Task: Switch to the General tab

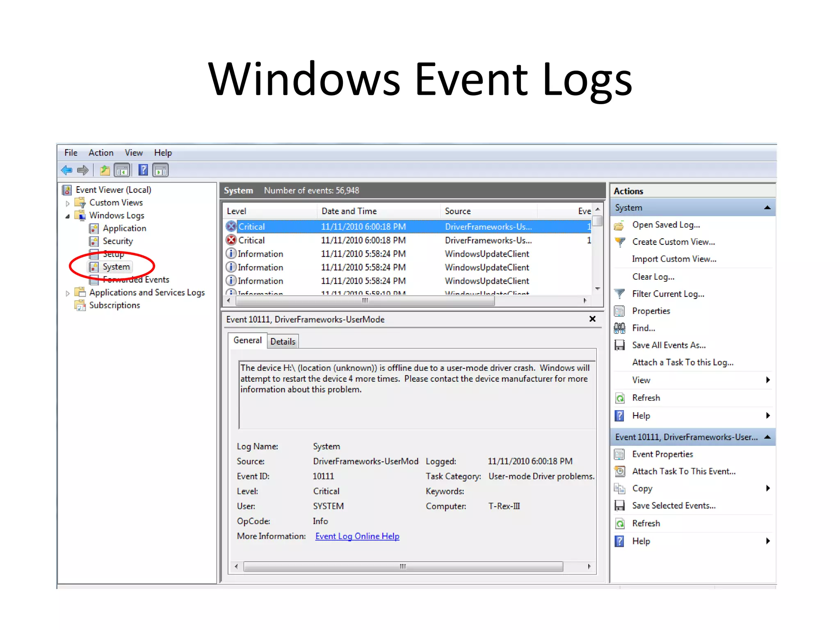Action: 247,340
